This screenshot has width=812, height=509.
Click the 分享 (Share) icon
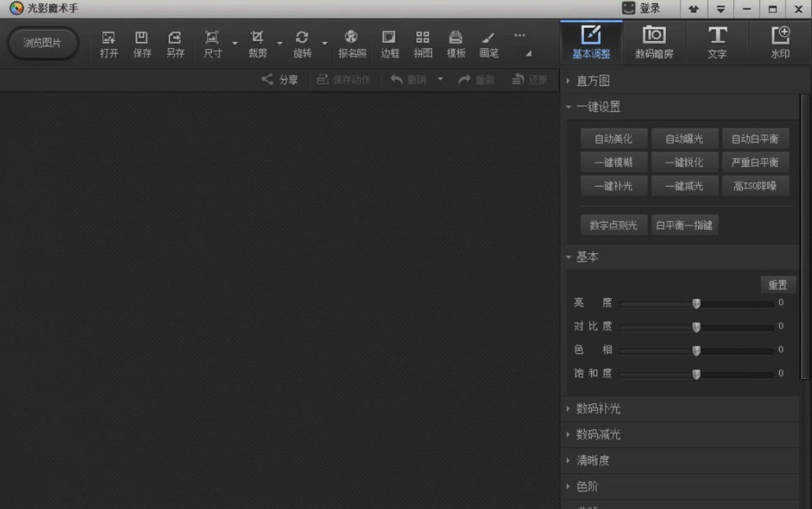point(267,79)
